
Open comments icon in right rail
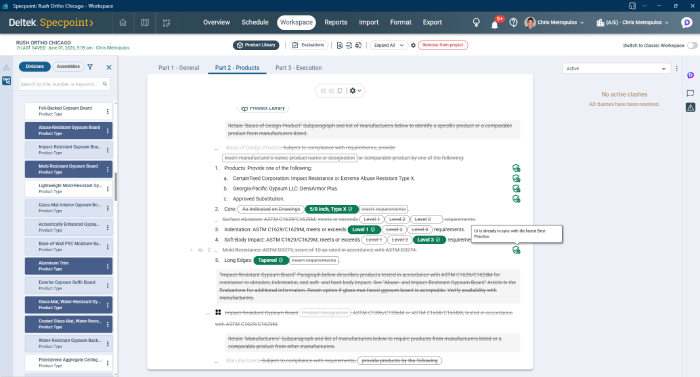690,93
